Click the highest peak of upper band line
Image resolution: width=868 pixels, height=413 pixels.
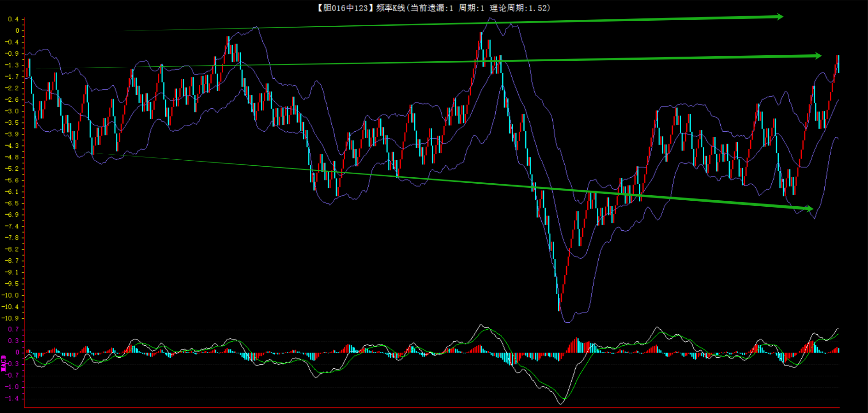[x=491, y=19]
